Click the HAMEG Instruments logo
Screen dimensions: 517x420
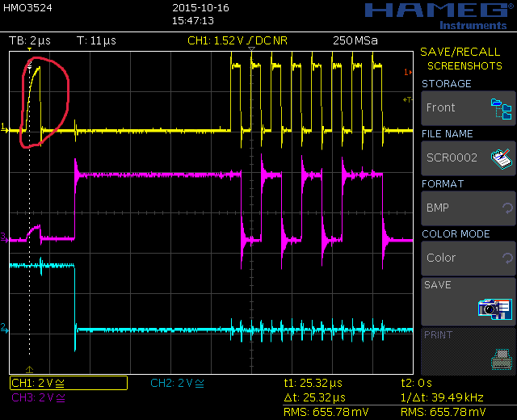[439, 16]
